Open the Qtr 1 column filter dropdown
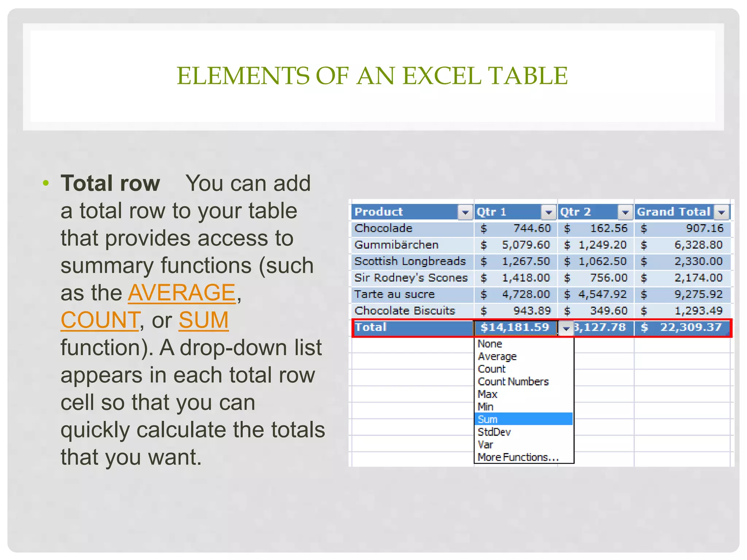 (x=548, y=212)
